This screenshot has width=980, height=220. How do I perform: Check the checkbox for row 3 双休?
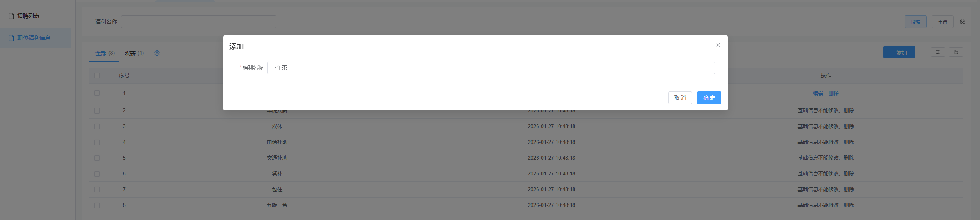click(97, 127)
